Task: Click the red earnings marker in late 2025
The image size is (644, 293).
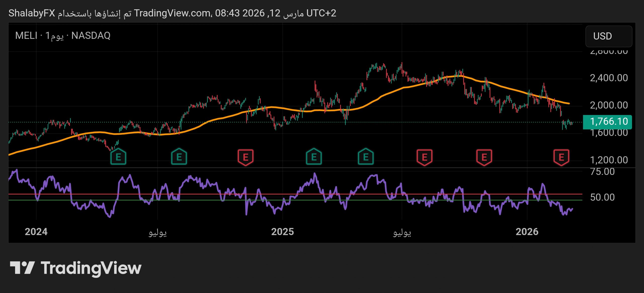Action: click(x=484, y=157)
